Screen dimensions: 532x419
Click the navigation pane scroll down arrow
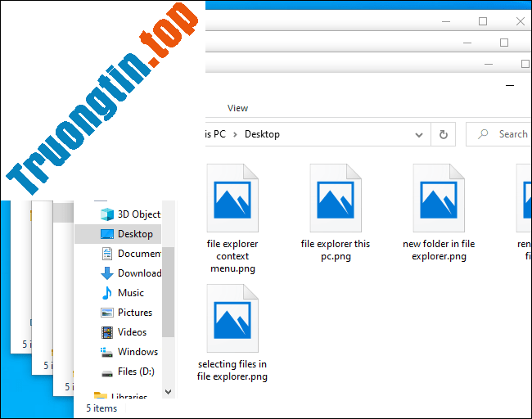169,391
